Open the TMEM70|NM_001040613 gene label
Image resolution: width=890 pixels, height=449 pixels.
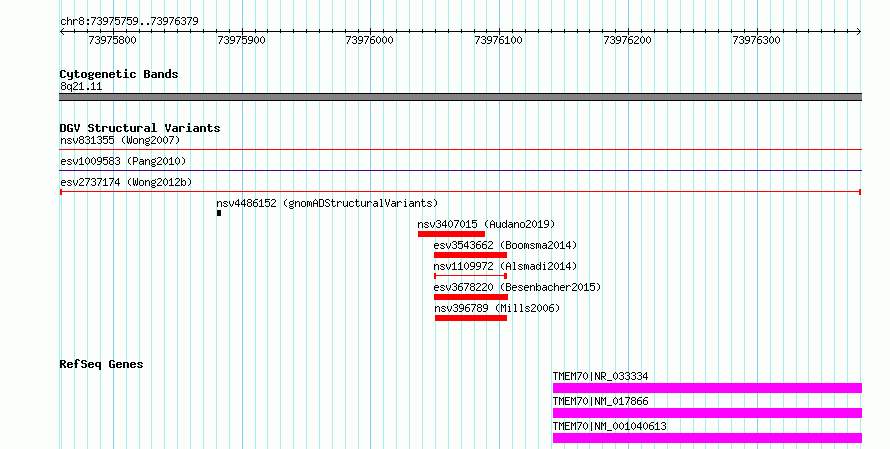pos(610,426)
